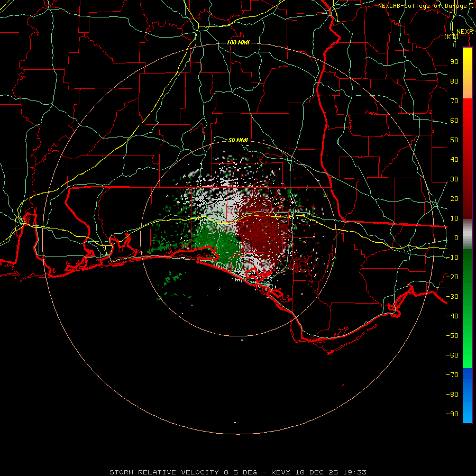Image resolution: width=476 pixels, height=476 pixels.
Task: Click the -70 value on velocity scale
Action: (452, 374)
